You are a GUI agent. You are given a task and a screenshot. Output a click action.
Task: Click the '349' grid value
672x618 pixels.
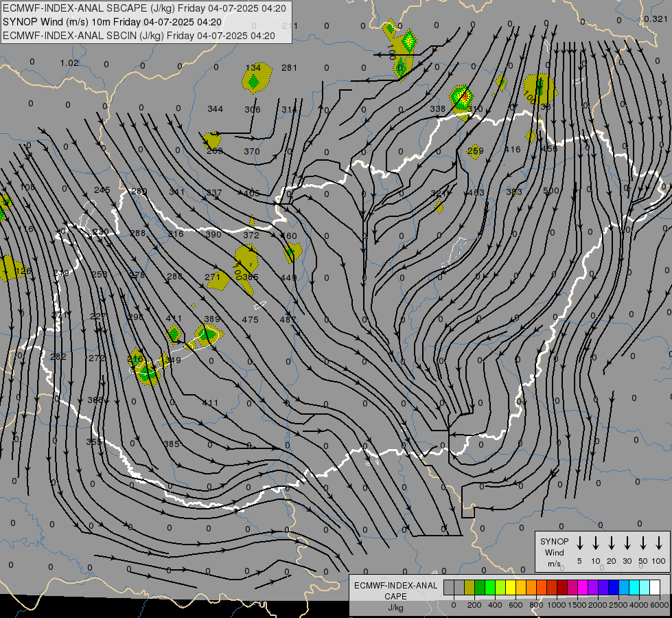coord(173,360)
